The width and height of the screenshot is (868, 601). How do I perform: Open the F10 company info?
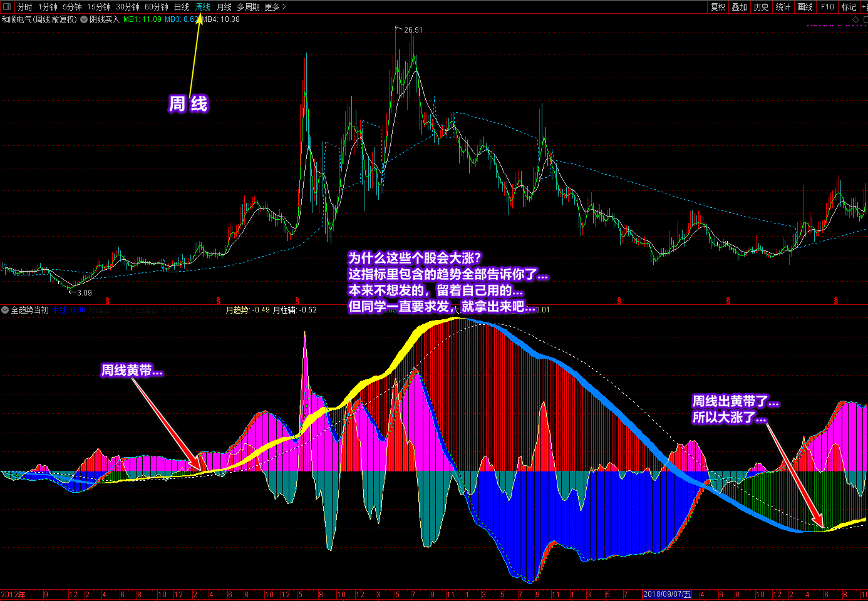click(x=827, y=7)
